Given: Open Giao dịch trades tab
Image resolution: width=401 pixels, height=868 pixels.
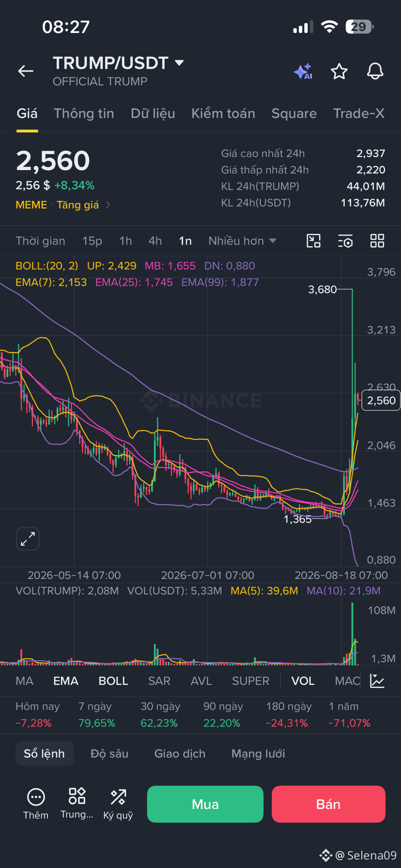Looking at the screenshot, I should pyautogui.click(x=180, y=753).
